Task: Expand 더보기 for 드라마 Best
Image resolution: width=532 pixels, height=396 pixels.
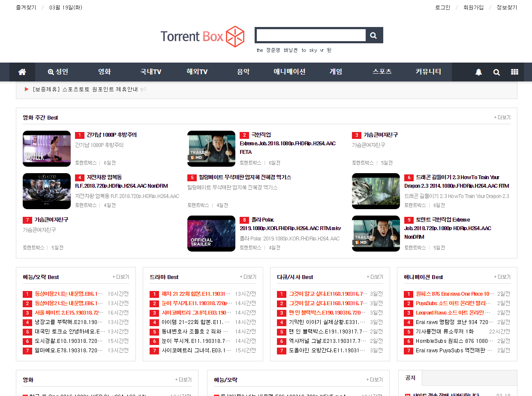Action: [x=248, y=277]
